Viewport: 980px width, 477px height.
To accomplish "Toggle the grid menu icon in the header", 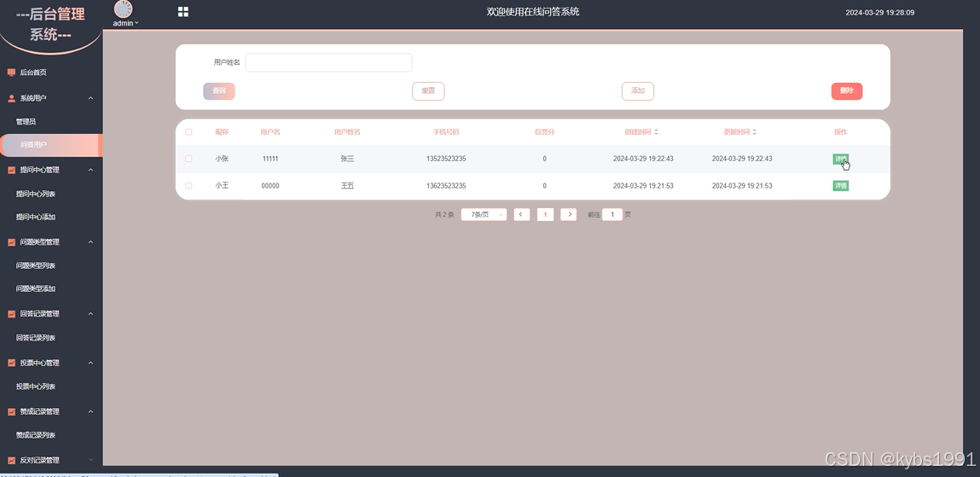I will point(183,12).
